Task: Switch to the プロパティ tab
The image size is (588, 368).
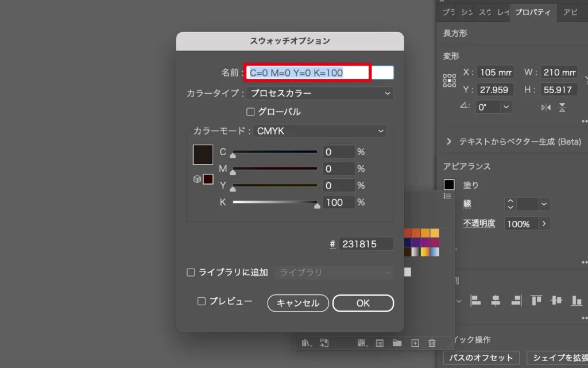Action: point(532,12)
